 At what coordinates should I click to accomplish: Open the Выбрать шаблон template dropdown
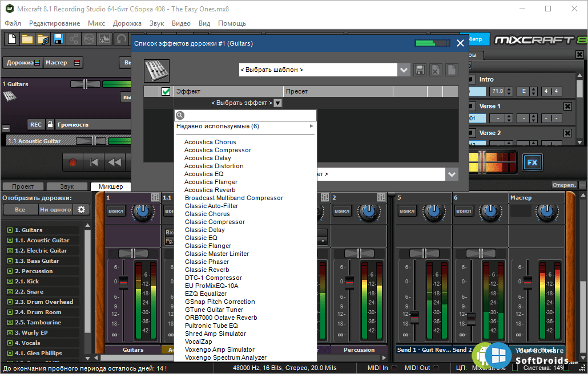(404, 70)
